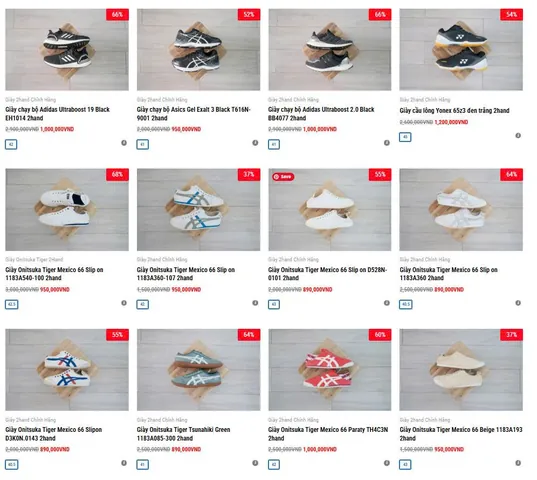Select size 40.5 for Onitsuka Slipon D3K0N.0143

point(12,465)
